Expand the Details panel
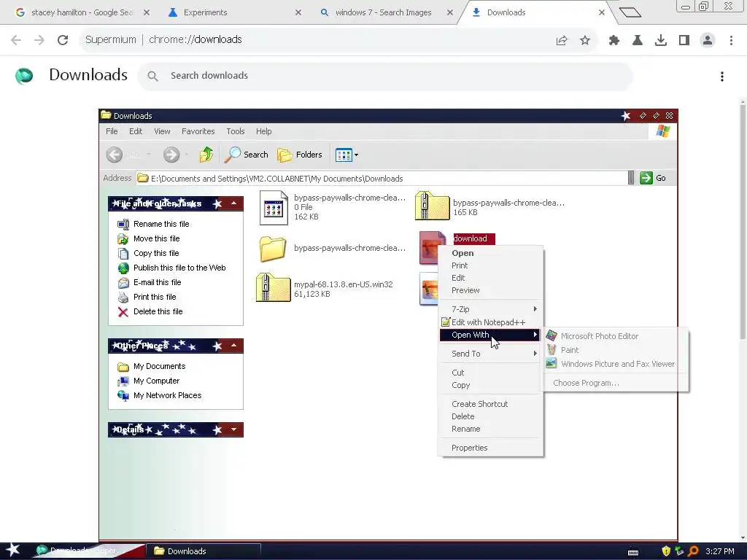Screen dimensions: 747x560 tap(234, 429)
